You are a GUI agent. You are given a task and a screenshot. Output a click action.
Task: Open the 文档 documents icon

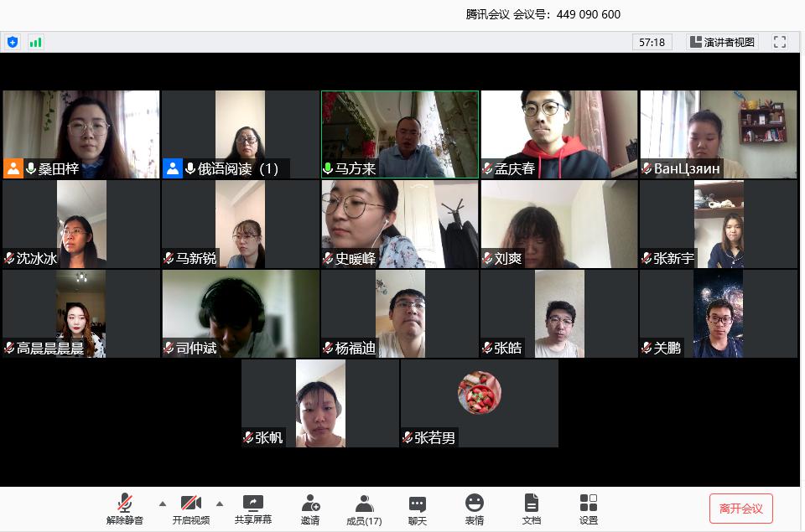531,509
